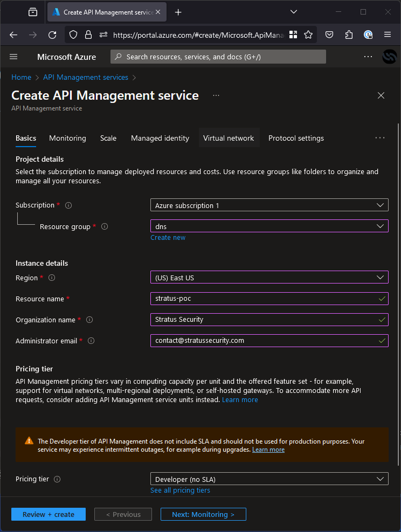Image resolution: width=401 pixels, height=532 pixels.
Task: Open the Resource group dropdown
Action: coord(269,226)
